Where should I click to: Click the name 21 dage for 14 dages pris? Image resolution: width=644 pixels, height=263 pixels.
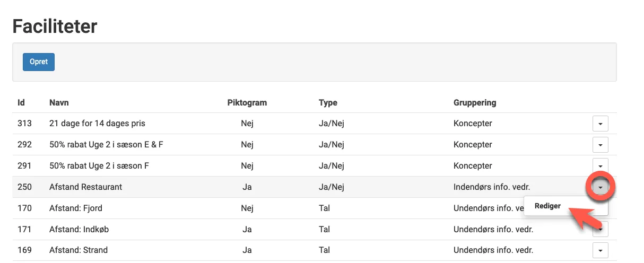coord(97,124)
